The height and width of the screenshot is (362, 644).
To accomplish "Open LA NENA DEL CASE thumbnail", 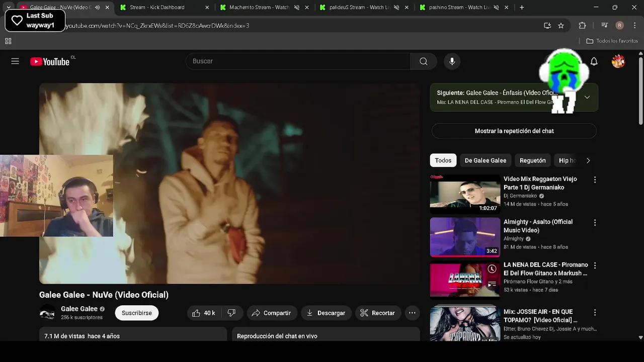I will point(465,280).
